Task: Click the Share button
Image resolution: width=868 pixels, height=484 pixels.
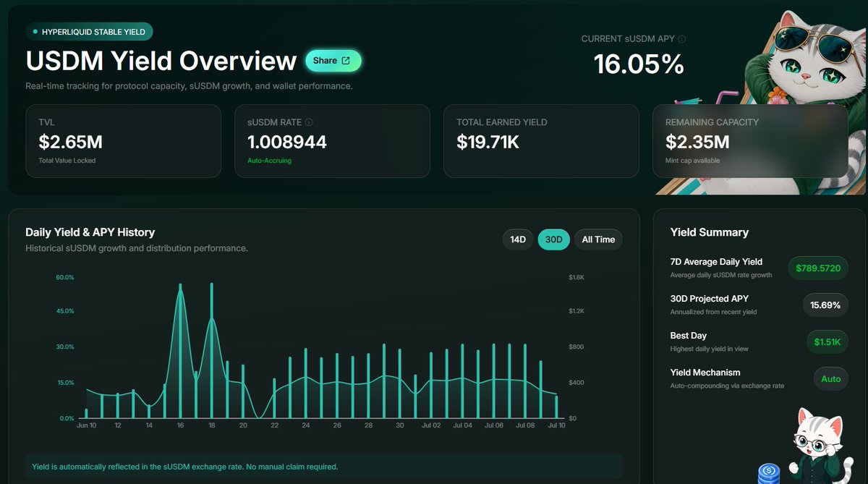Action: (x=333, y=61)
